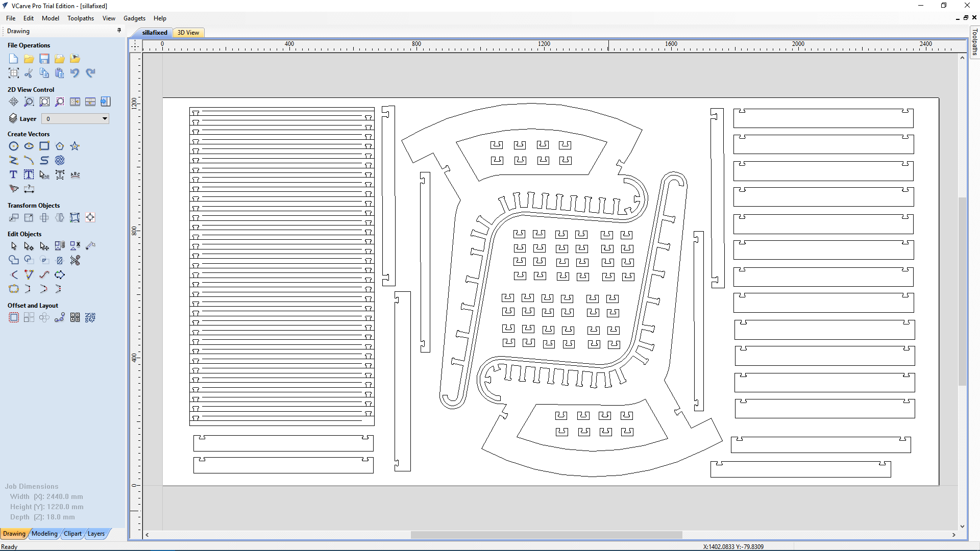Zoom to selected objects
This screenshot has height=551, width=980.
click(x=60, y=102)
